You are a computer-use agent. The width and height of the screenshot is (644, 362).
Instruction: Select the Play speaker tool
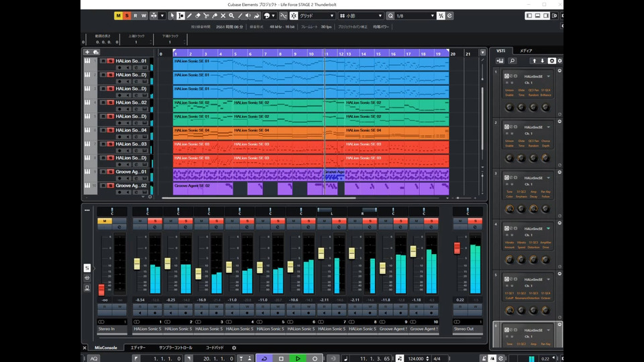(248, 15)
